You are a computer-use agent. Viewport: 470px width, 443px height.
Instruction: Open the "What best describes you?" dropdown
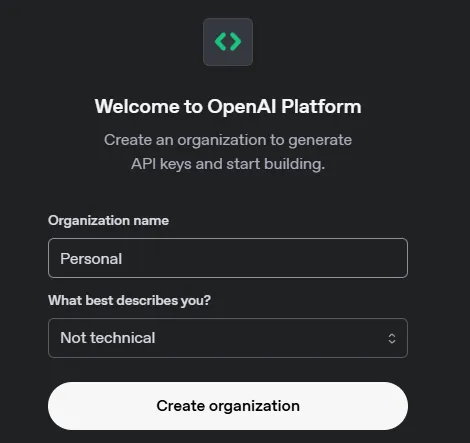click(228, 338)
